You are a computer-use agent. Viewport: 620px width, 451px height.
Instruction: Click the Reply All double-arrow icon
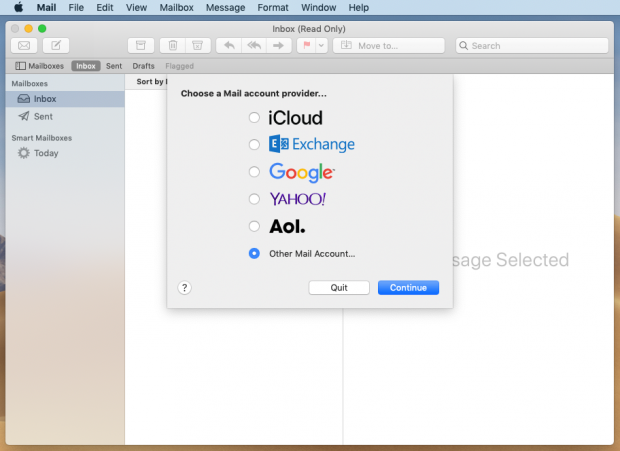coord(254,45)
